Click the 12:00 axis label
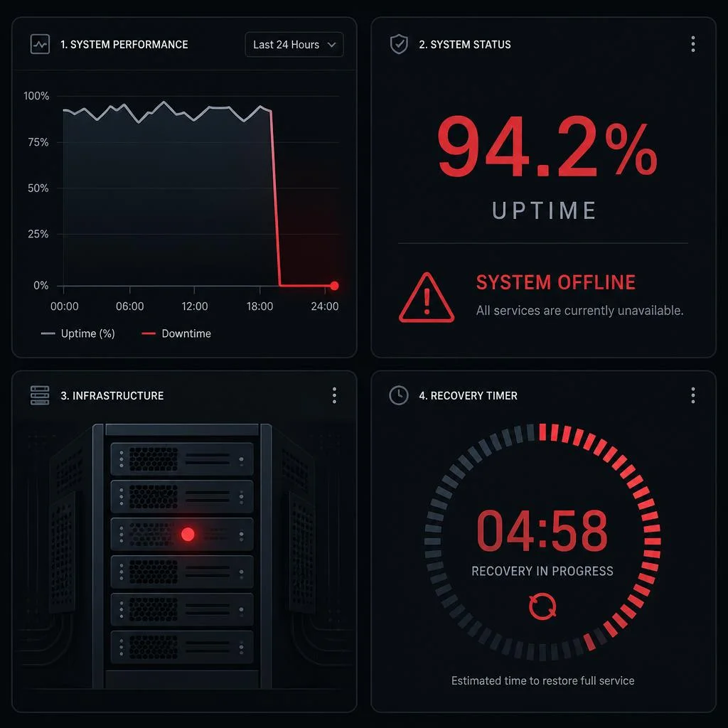This screenshot has width=728, height=728. click(195, 306)
